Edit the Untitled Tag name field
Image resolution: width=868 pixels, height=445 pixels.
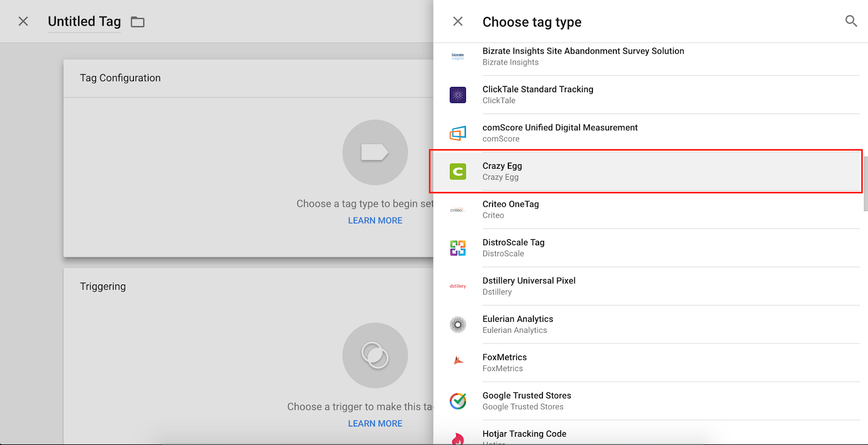click(84, 22)
